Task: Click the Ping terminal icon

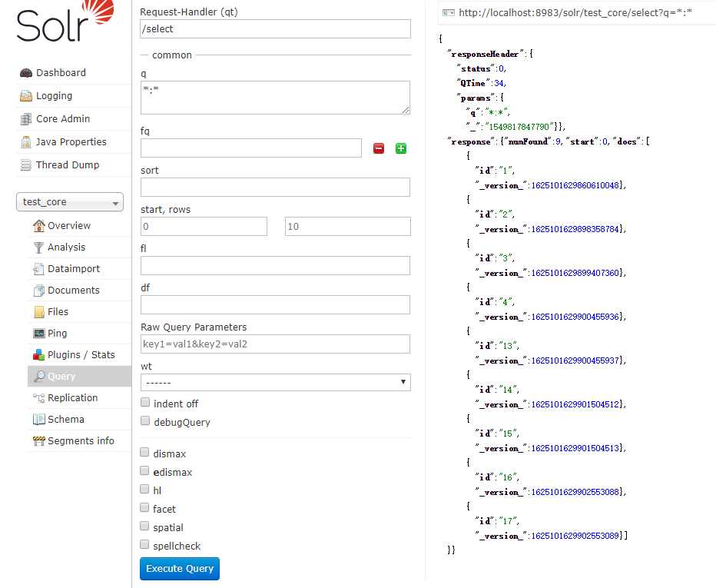Action: click(x=39, y=333)
